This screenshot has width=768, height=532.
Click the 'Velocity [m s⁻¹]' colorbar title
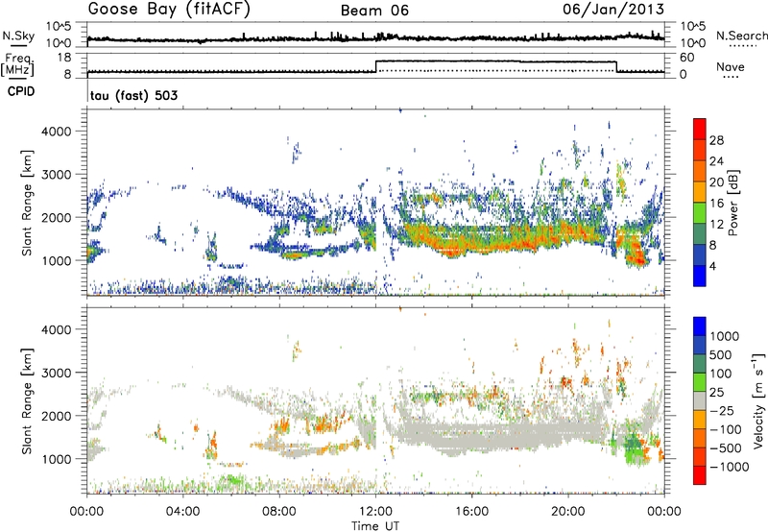(x=758, y=400)
